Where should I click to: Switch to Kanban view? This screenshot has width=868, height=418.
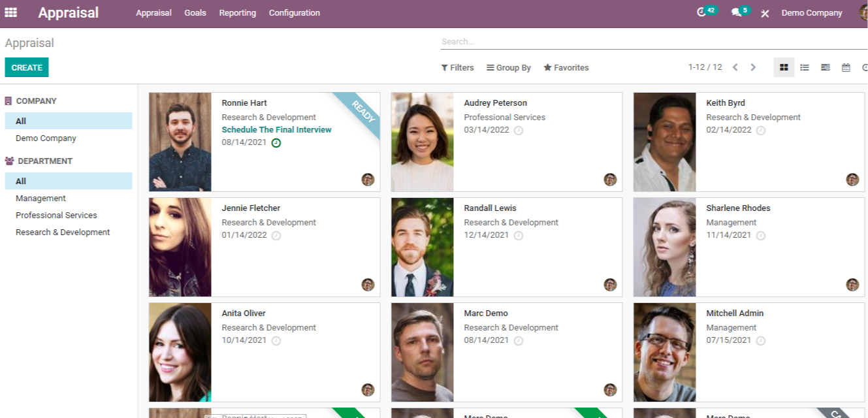pos(784,67)
